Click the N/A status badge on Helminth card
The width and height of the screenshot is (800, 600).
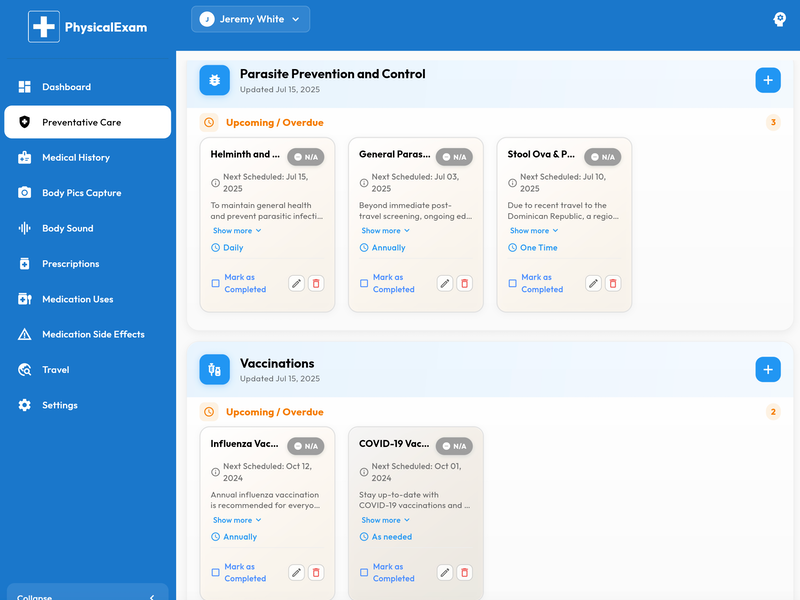click(306, 157)
